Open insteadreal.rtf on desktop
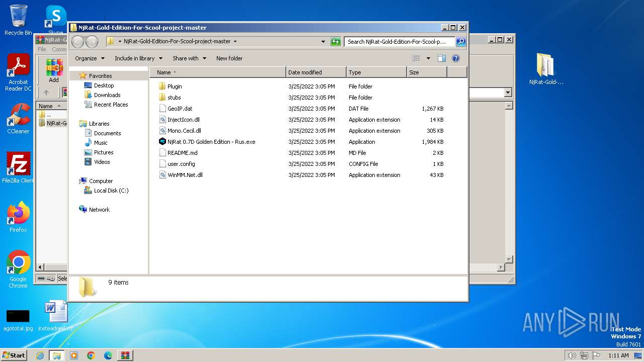 (x=56, y=316)
